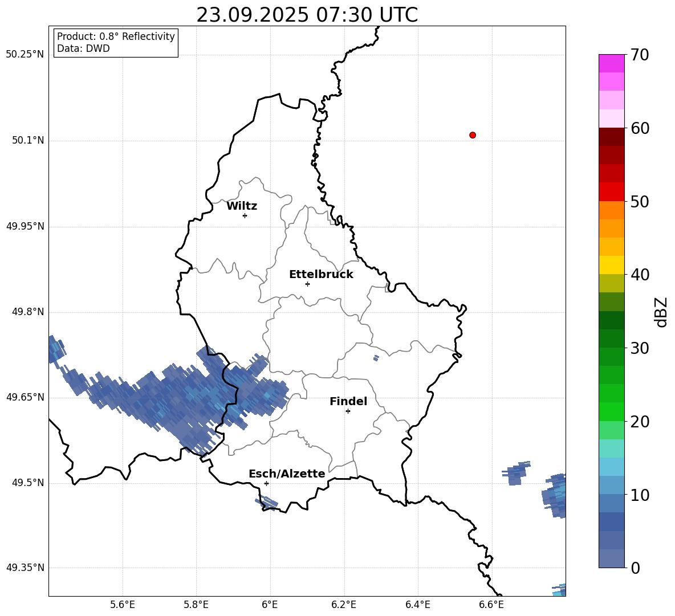The width and height of the screenshot is (675, 616).
Task: Click the colorbar 0 tick label
Action: tap(635, 568)
